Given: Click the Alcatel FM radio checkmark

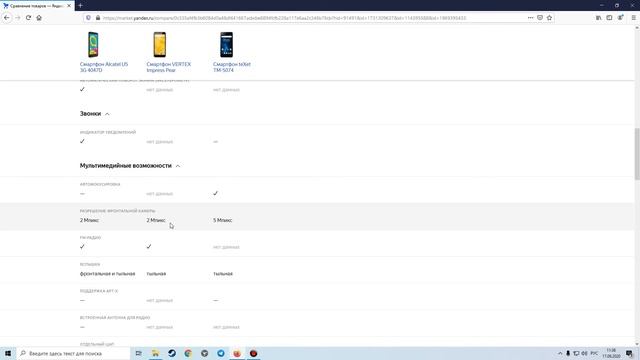Looking at the screenshot, I should (x=82, y=247).
